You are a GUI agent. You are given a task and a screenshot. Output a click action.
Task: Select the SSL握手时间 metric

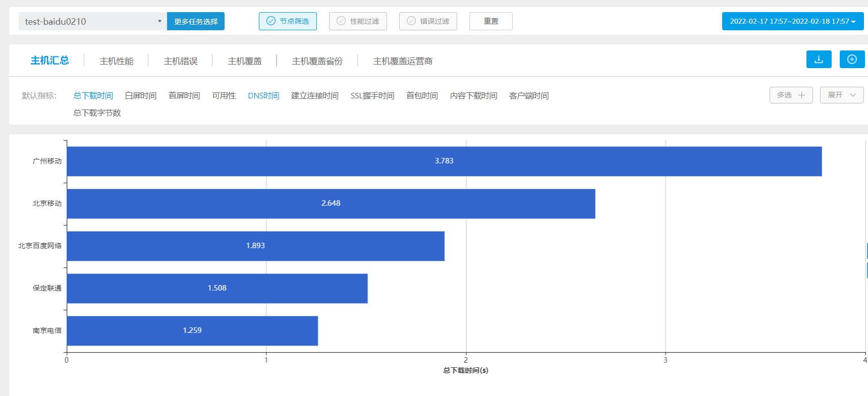click(372, 96)
